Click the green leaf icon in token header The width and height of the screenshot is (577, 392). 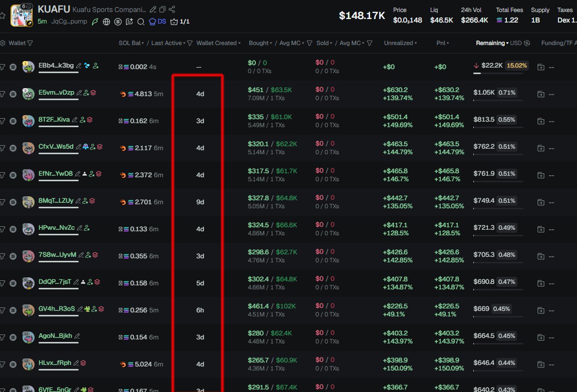tap(95, 22)
